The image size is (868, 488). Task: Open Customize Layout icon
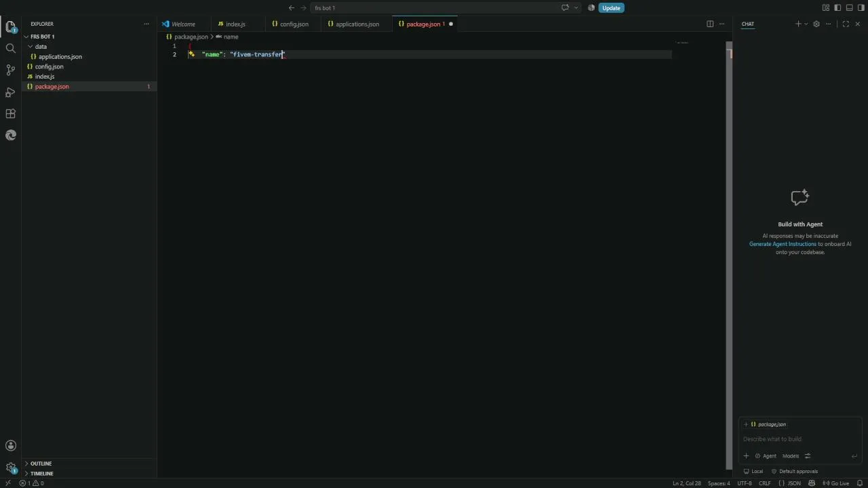click(x=826, y=8)
